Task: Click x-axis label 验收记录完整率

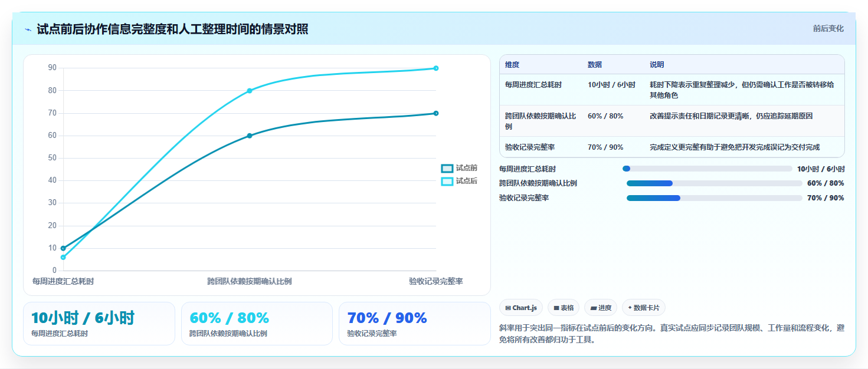Action: 436,281
